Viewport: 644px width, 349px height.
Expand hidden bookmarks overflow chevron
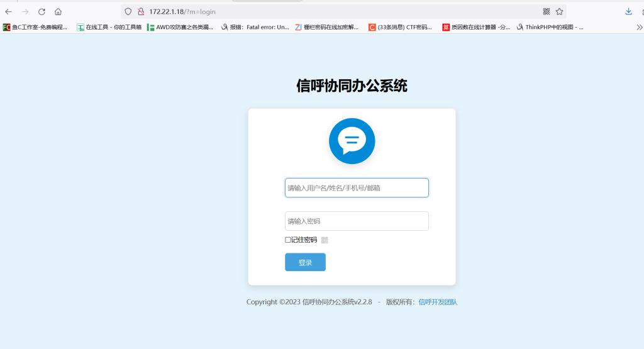tap(639, 27)
